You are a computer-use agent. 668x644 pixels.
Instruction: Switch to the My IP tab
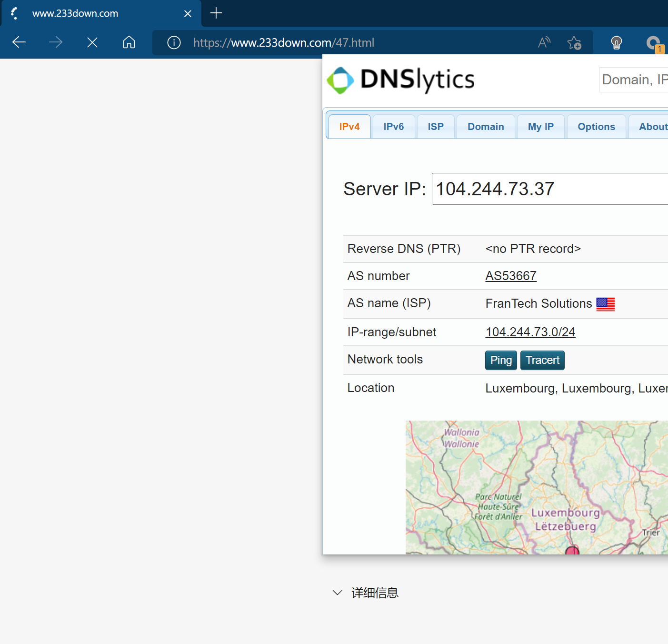pos(540,127)
